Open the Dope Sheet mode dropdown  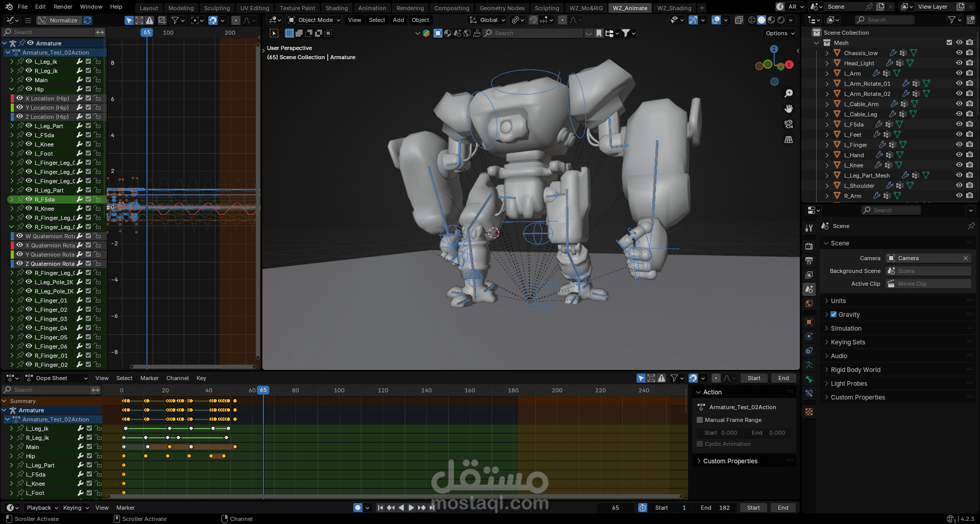tap(56, 378)
